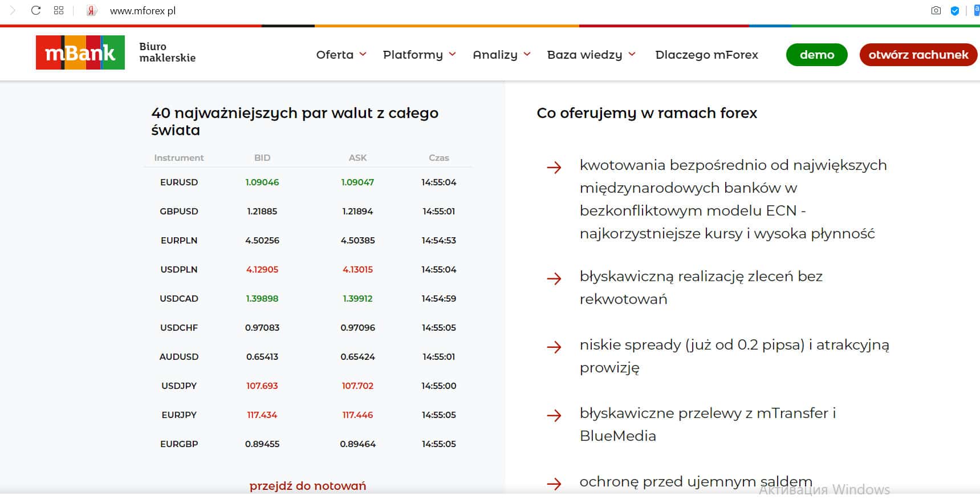This screenshot has width=980, height=499.
Task: Select the USDJPY instrument row
Action: pyautogui.click(x=308, y=386)
